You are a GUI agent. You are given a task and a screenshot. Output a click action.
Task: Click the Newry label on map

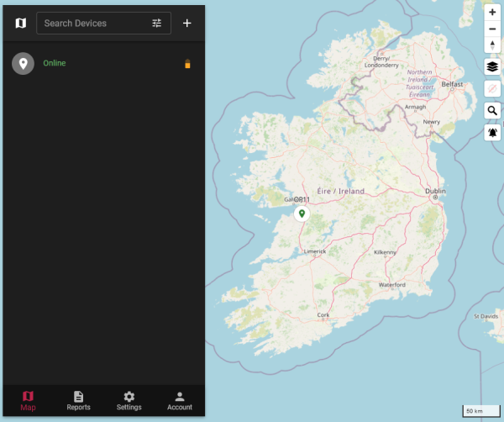pyautogui.click(x=432, y=122)
